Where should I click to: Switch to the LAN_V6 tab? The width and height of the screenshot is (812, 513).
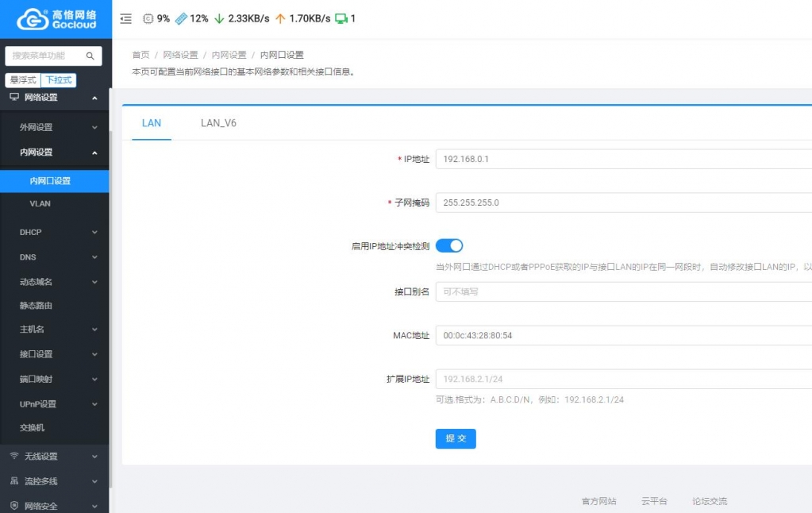[218, 123]
